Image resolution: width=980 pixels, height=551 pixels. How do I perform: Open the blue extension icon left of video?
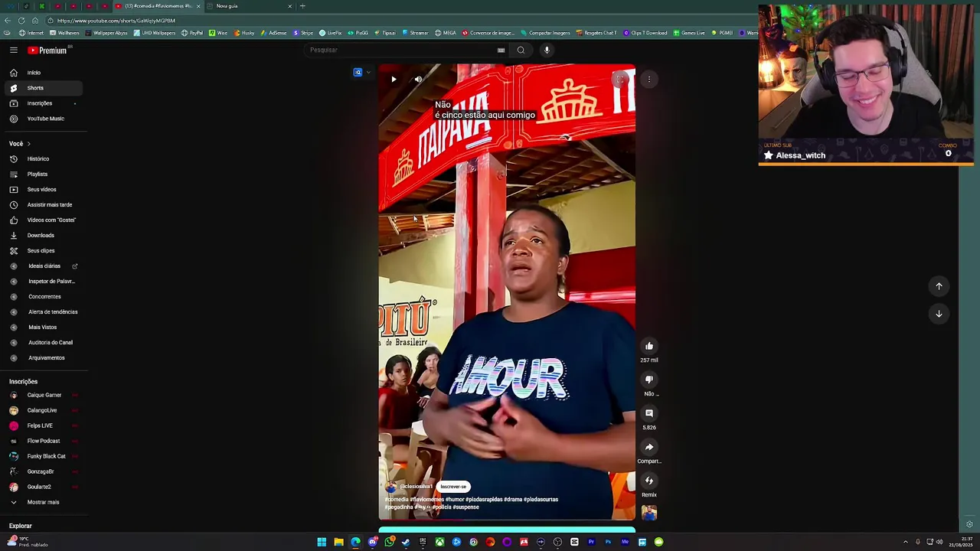tap(358, 73)
